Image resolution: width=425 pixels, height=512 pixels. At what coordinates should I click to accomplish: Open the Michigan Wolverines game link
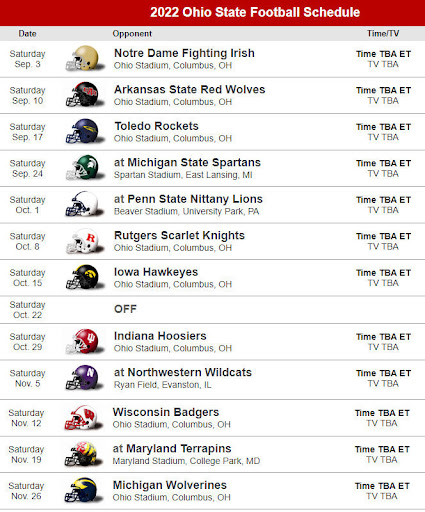point(170,485)
